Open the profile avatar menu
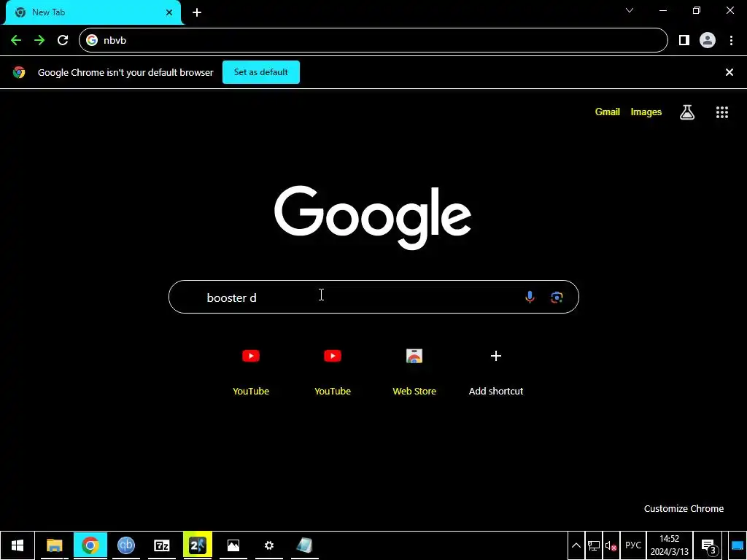Image resolution: width=747 pixels, height=560 pixels. (708, 41)
